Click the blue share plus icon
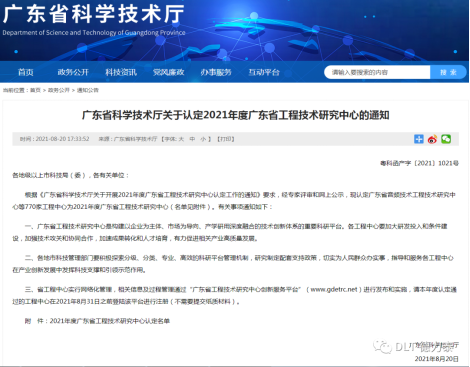Viewport: 470px width, 367px height. point(419,139)
